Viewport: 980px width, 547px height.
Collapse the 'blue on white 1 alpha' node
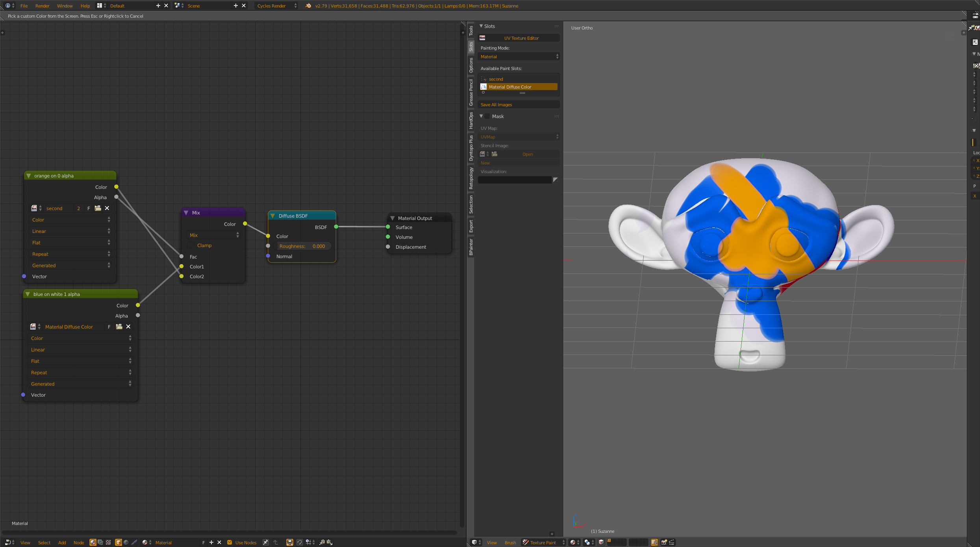tap(28, 294)
